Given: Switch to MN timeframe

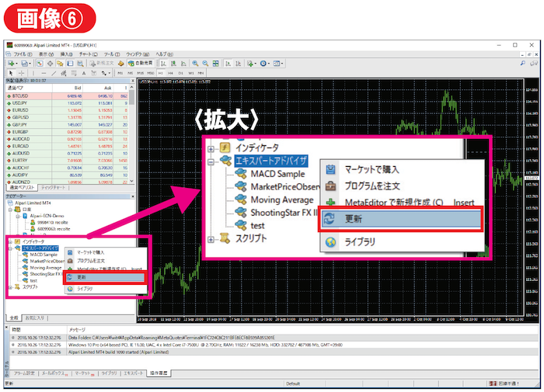Looking at the screenshot, I should [201, 73].
